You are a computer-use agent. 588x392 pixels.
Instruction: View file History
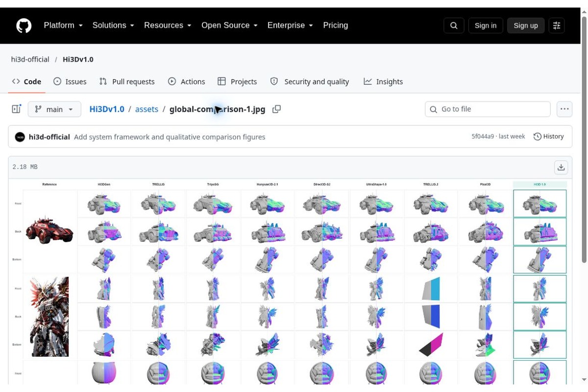(x=549, y=137)
